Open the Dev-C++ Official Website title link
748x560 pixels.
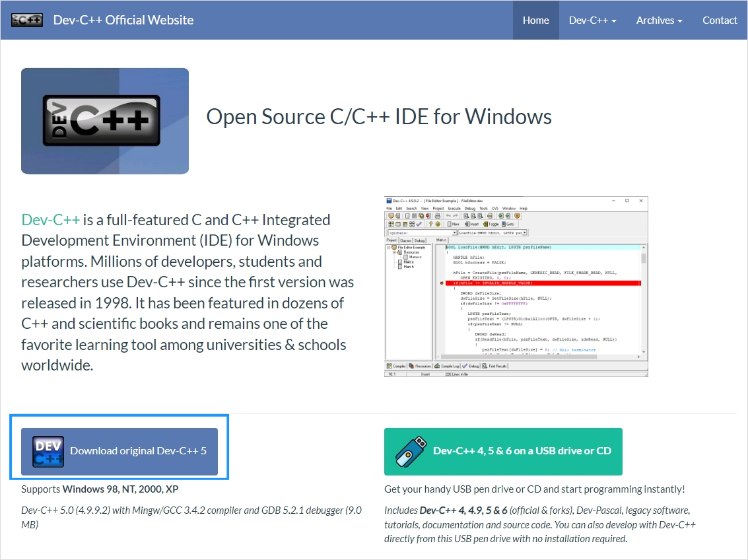123,20
